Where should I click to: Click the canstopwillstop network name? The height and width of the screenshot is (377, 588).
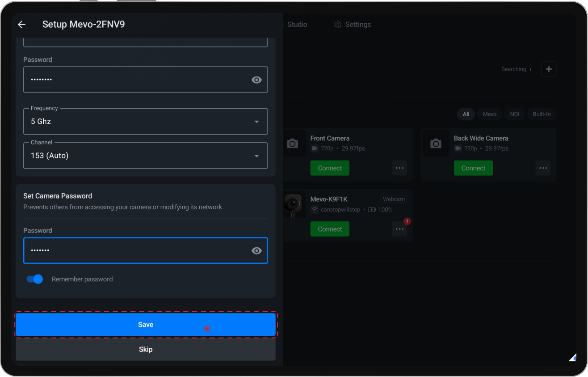(340, 210)
